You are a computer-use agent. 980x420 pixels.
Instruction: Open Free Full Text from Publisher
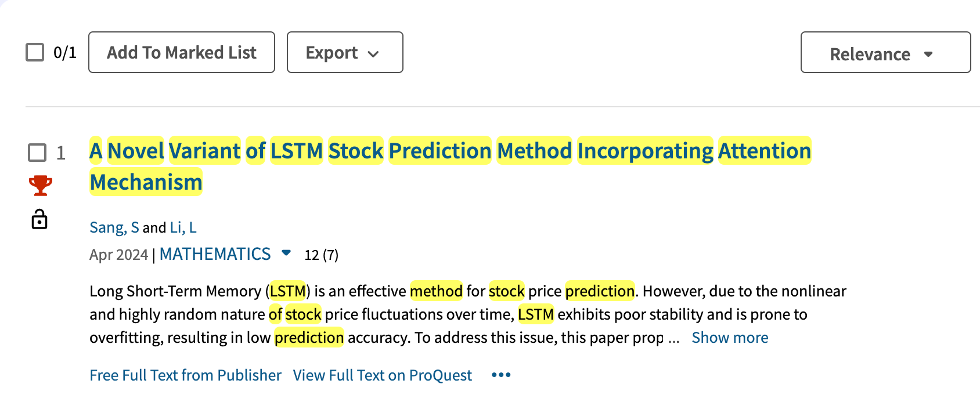(x=185, y=375)
